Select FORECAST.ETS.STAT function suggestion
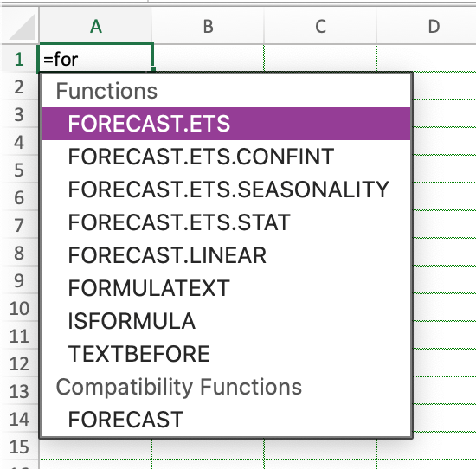The image size is (476, 469). pyautogui.click(x=226, y=222)
